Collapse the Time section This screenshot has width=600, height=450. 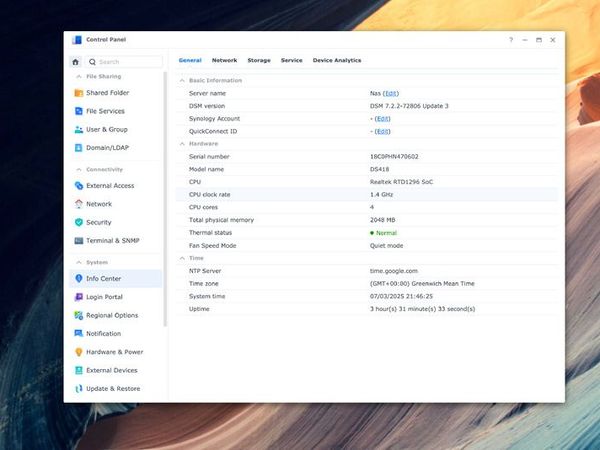182,258
